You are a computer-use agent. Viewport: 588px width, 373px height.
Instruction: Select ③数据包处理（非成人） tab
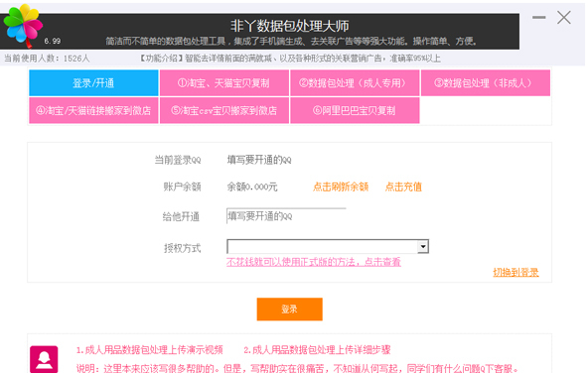point(486,82)
